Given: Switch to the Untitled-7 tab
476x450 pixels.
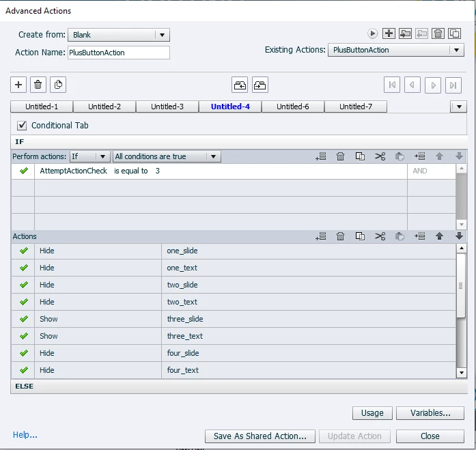Looking at the screenshot, I should 356,107.
